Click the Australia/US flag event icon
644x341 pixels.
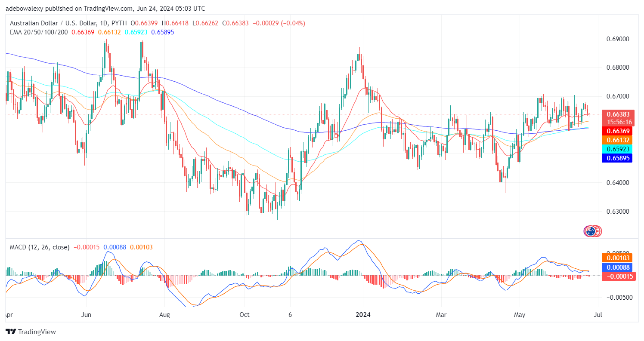pyautogui.click(x=592, y=231)
